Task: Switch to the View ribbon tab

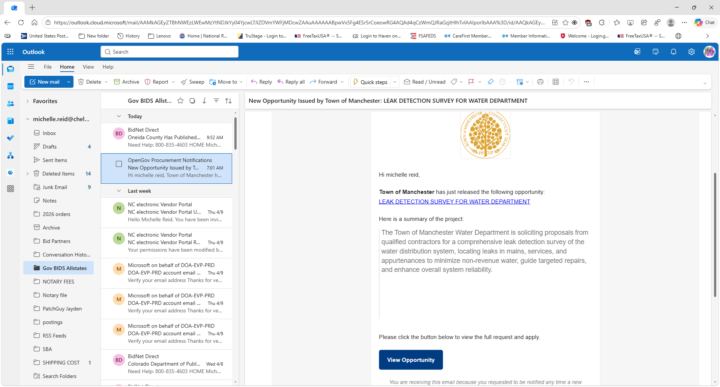Action: point(88,67)
